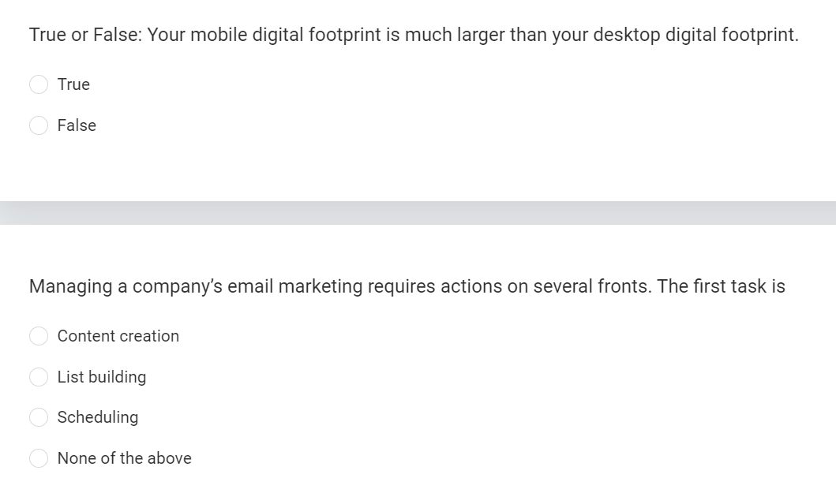Click the mobile footprint True/False question text
This screenshot has width=836, height=504.
click(413, 35)
